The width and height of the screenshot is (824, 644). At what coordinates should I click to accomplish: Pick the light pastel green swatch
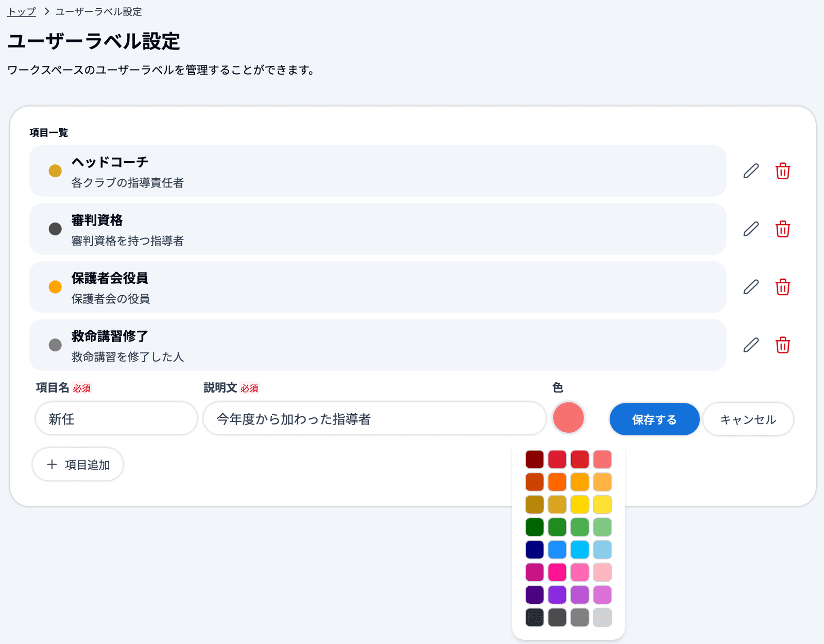(x=603, y=527)
